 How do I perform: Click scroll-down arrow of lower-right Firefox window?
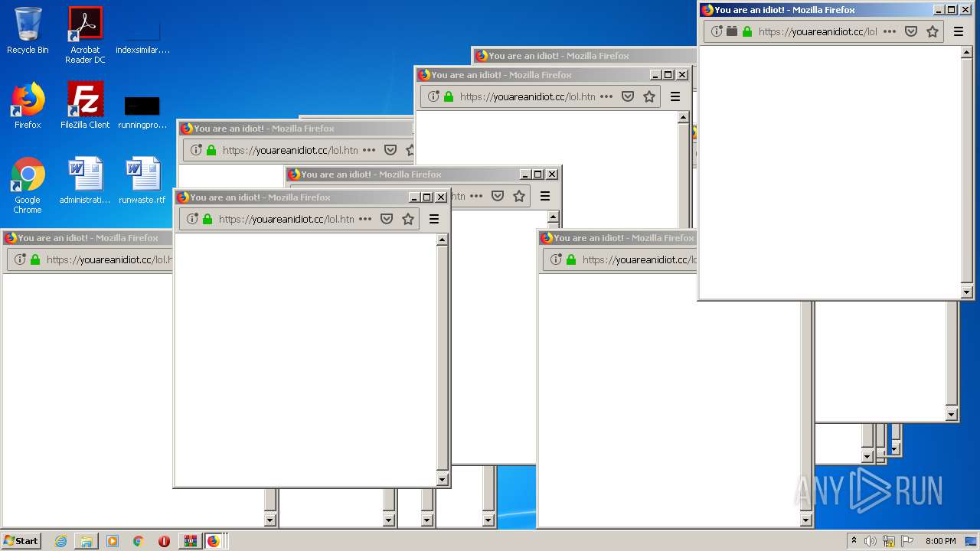click(x=805, y=520)
